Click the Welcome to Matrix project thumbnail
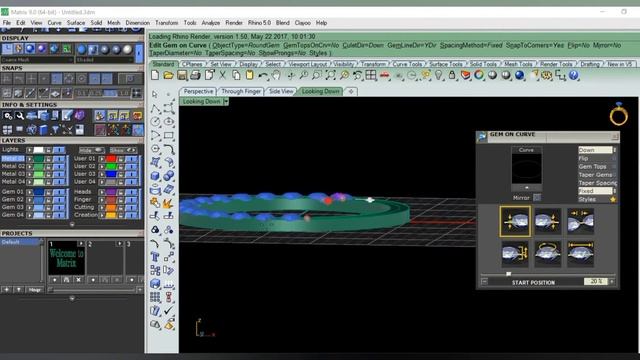 (66, 259)
